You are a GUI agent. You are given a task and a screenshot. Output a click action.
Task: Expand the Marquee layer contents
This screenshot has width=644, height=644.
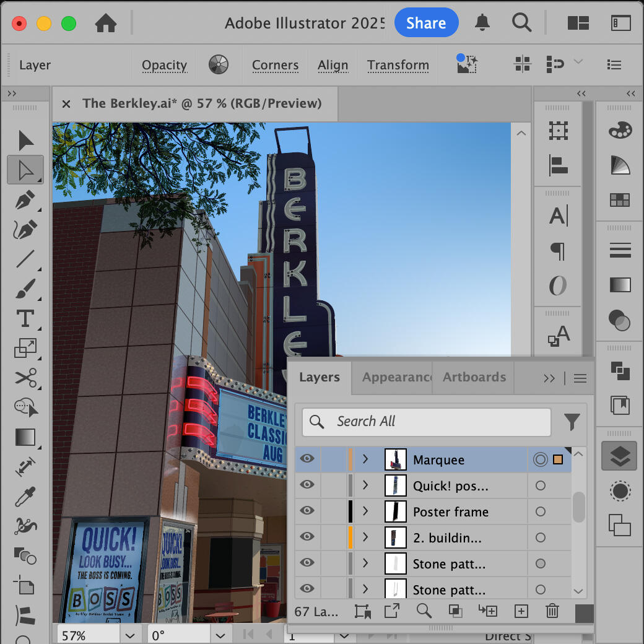pos(365,459)
